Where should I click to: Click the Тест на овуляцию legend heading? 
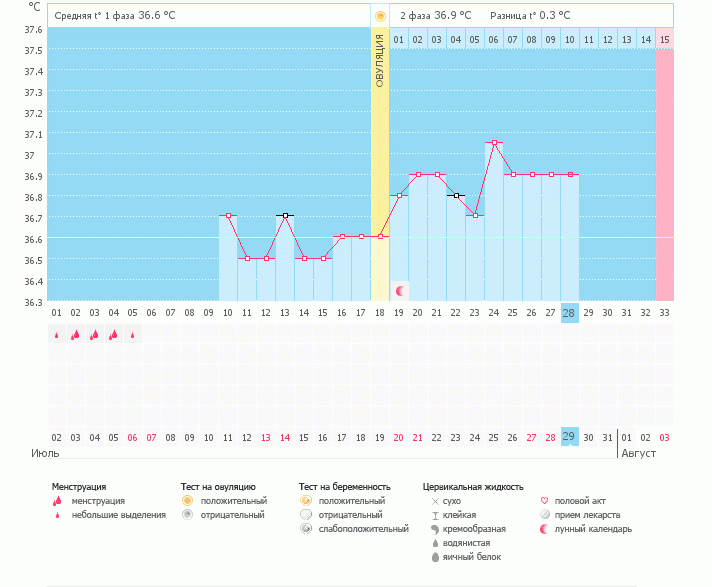tap(218, 487)
